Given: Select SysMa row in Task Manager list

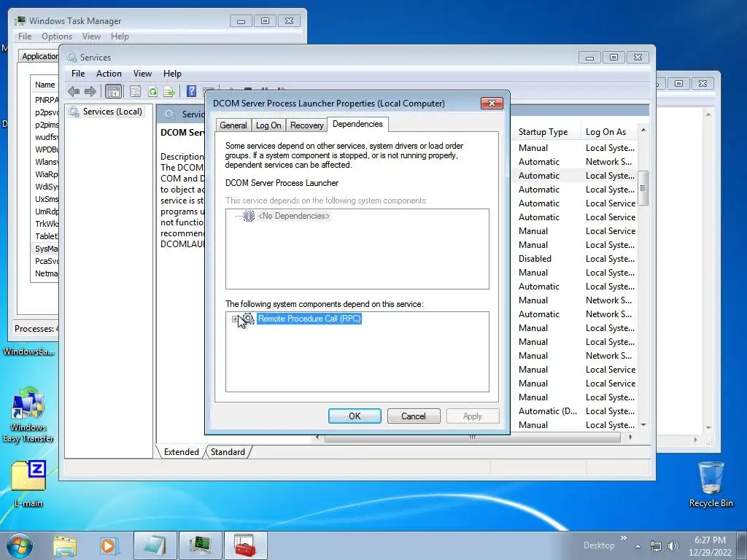Looking at the screenshot, I should [46, 249].
